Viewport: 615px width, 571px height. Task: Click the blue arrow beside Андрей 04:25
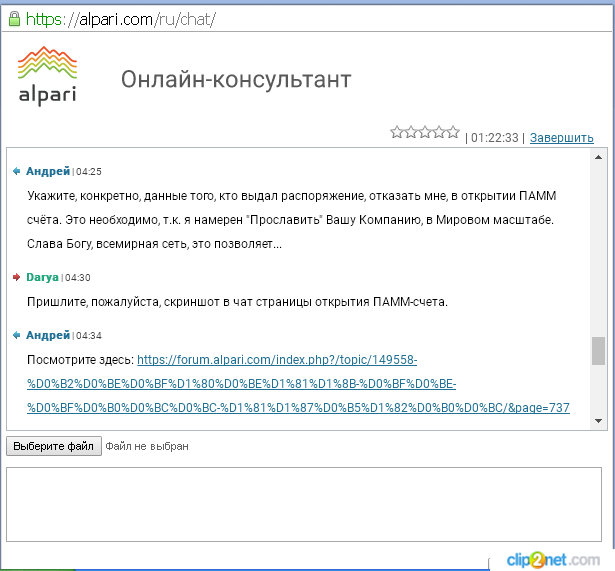16,171
